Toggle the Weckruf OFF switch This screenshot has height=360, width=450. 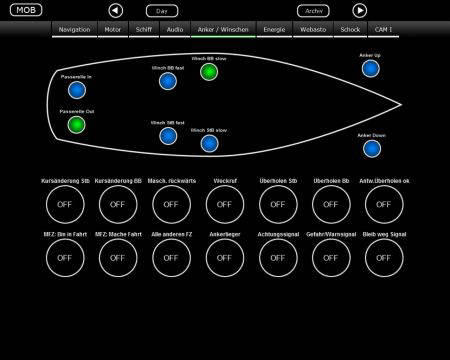[225, 204]
